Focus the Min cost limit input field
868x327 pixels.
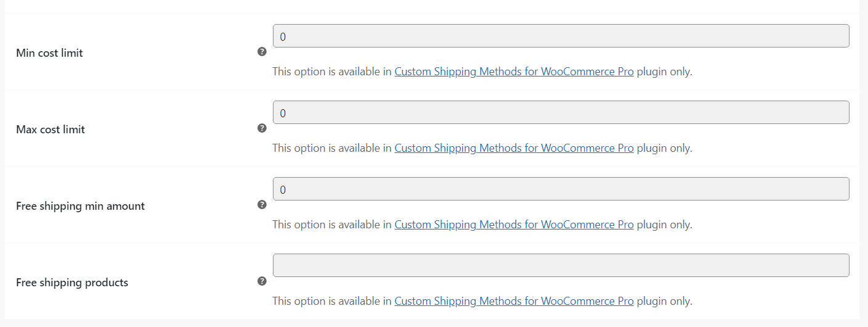561,36
